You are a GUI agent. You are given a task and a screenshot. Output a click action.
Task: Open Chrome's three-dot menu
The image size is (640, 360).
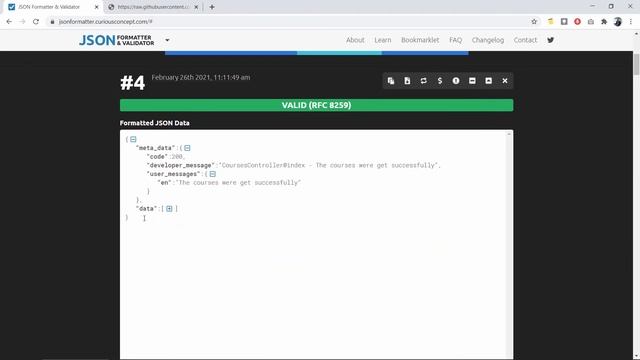point(631,22)
